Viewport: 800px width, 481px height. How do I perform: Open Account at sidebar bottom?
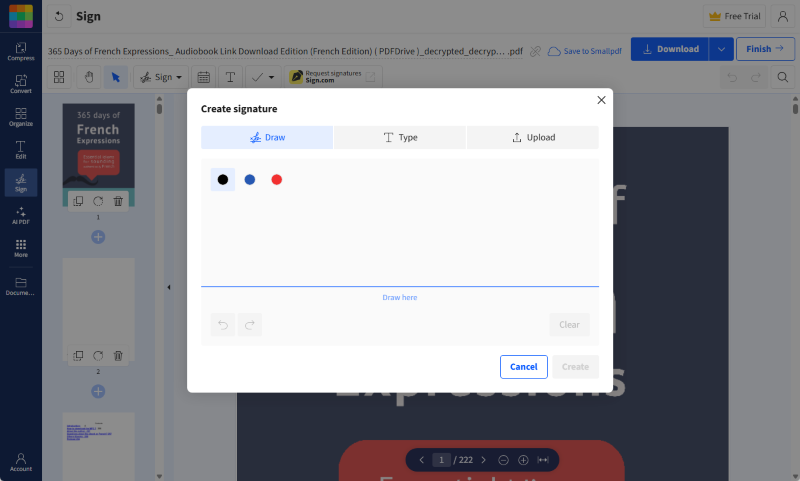point(21,462)
